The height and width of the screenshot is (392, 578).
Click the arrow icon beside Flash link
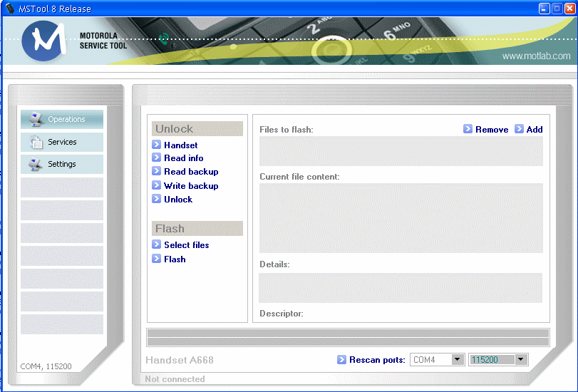coord(156,259)
